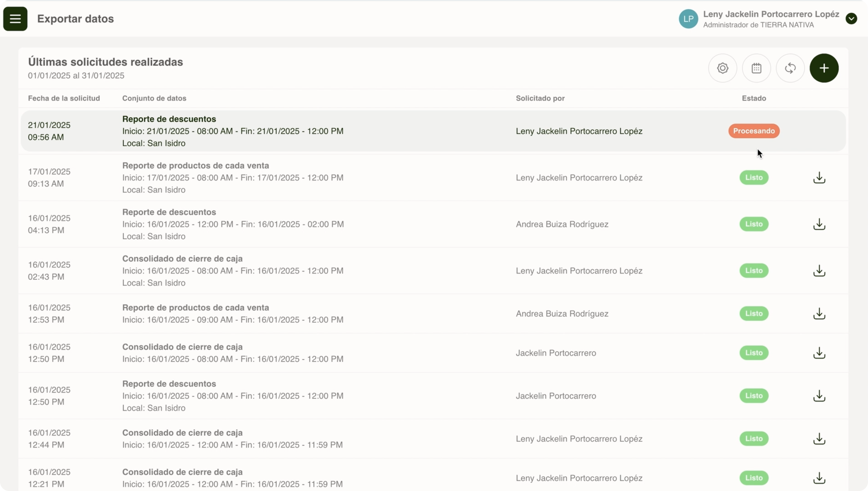Image resolution: width=868 pixels, height=491 pixels.
Task: Download the 02:43 PM Consolidado report
Action: pyautogui.click(x=819, y=271)
